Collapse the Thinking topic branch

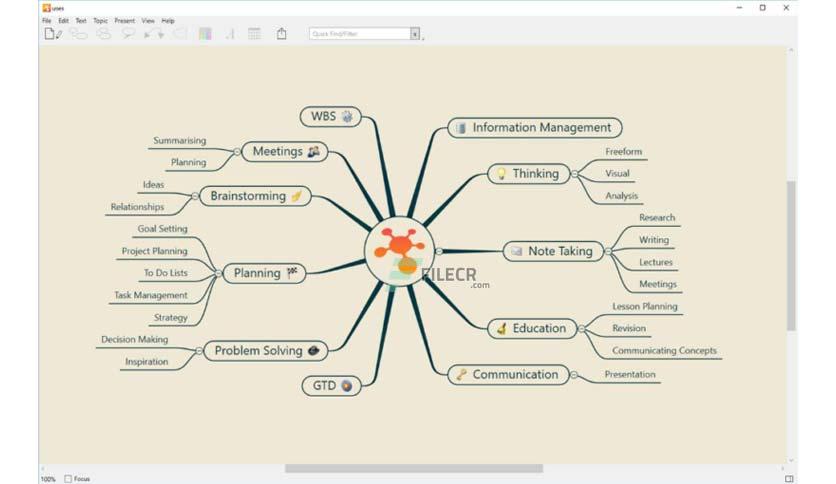tap(574, 174)
